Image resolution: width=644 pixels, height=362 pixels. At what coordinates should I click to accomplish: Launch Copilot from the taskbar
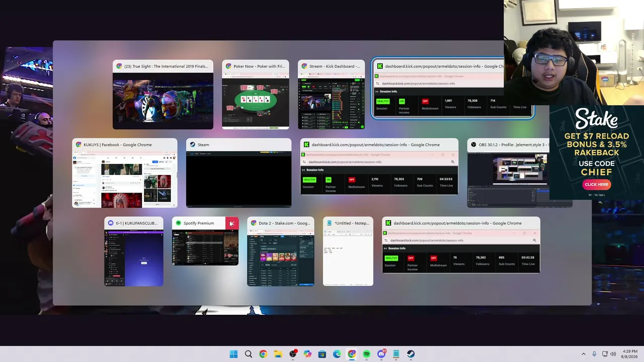[x=307, y=354]
